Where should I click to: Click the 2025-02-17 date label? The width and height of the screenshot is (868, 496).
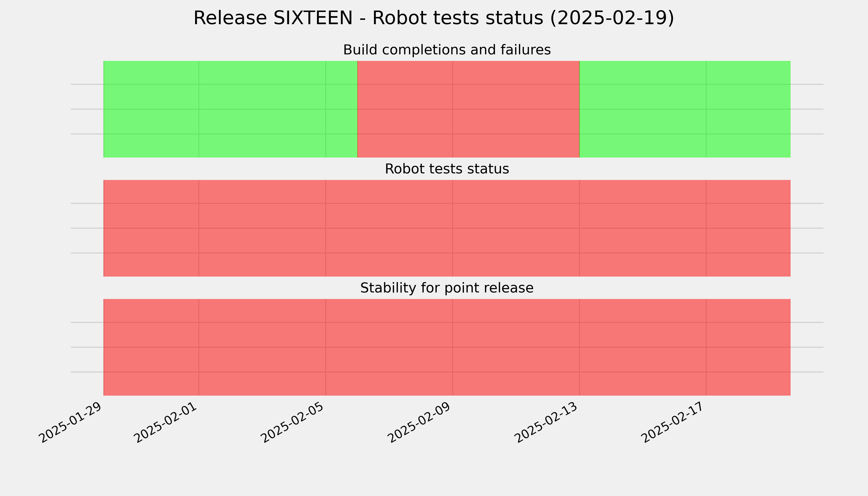tap(673, 422)
